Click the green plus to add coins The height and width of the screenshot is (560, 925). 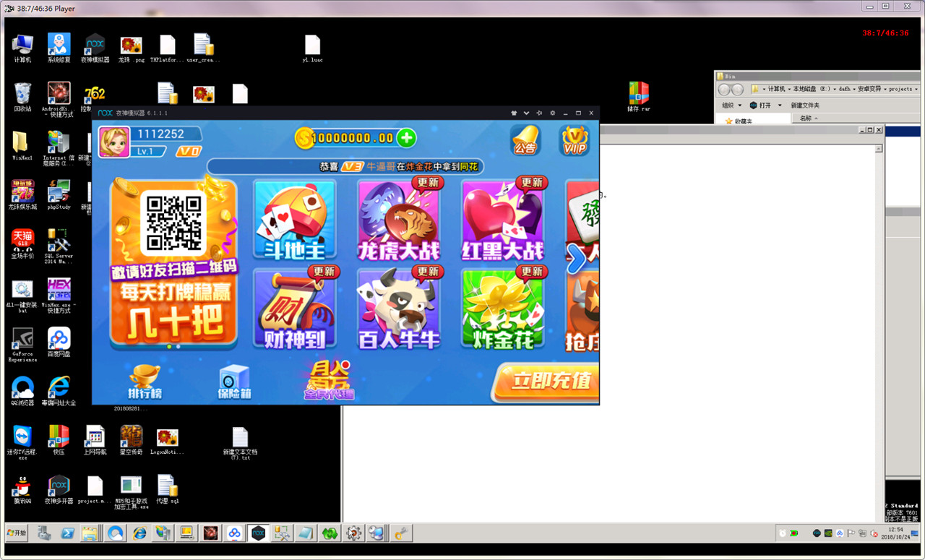coord(406,138)
